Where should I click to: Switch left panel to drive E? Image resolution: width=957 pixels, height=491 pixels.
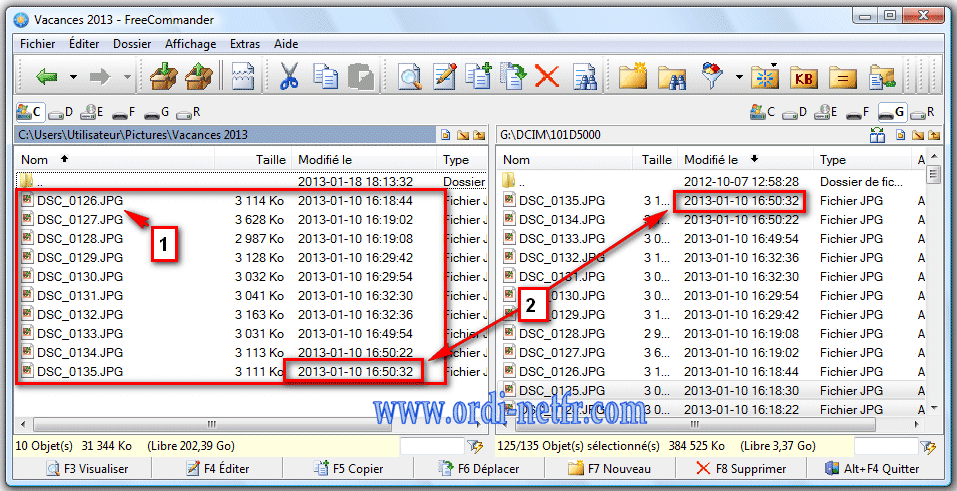(x=92, y=112)
